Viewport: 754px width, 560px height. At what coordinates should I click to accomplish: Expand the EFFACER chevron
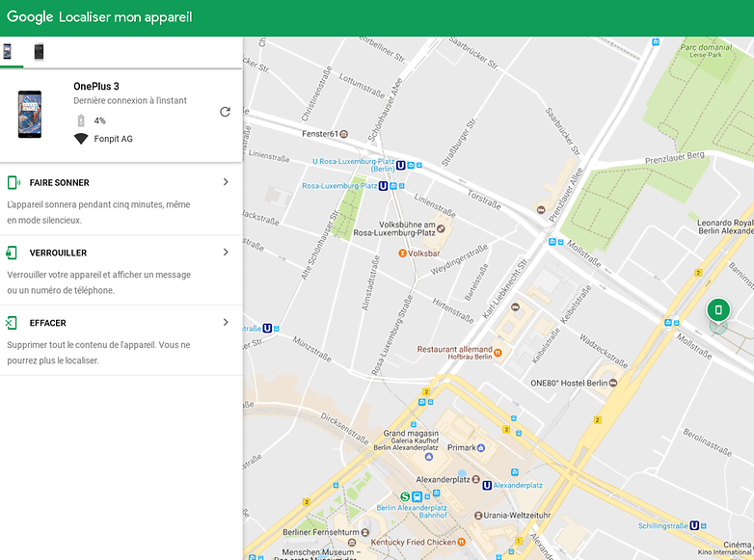[x=226, y=322]
